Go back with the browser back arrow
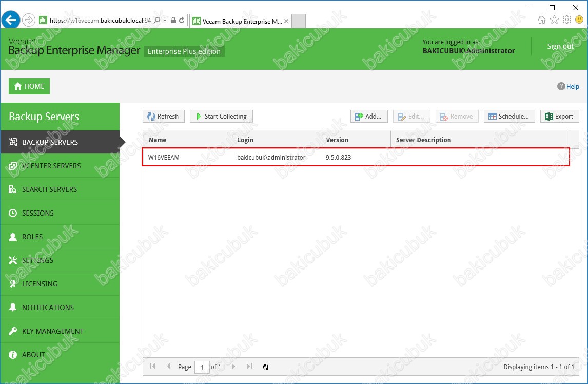 (10, 20)
